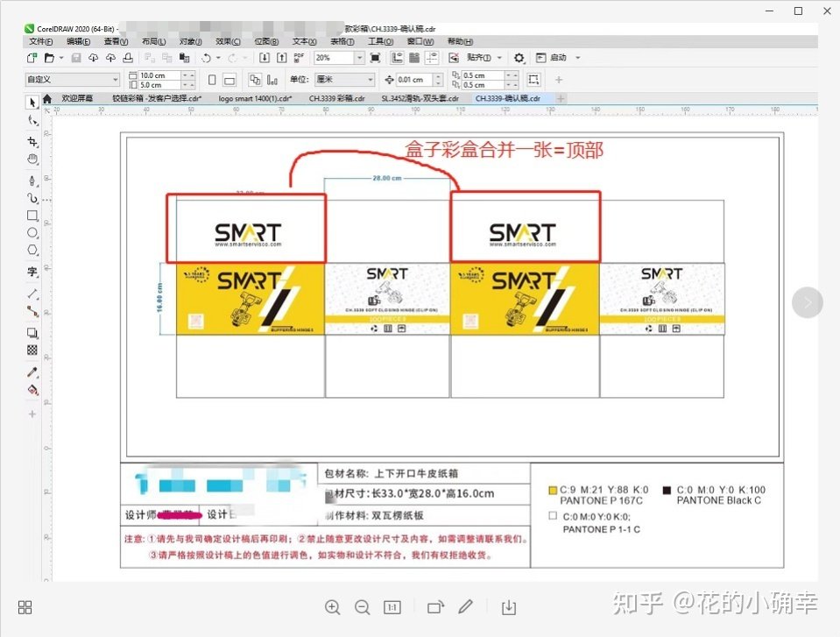The width and height of the screenshot is (840, 637).
Task: Toggle Portrait page orientation
Action: click(x=212, y=80)
